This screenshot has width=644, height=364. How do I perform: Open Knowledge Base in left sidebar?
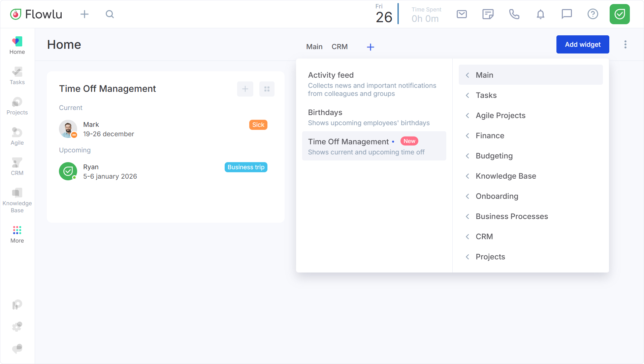pyautogui.click(x=17, y=200)
